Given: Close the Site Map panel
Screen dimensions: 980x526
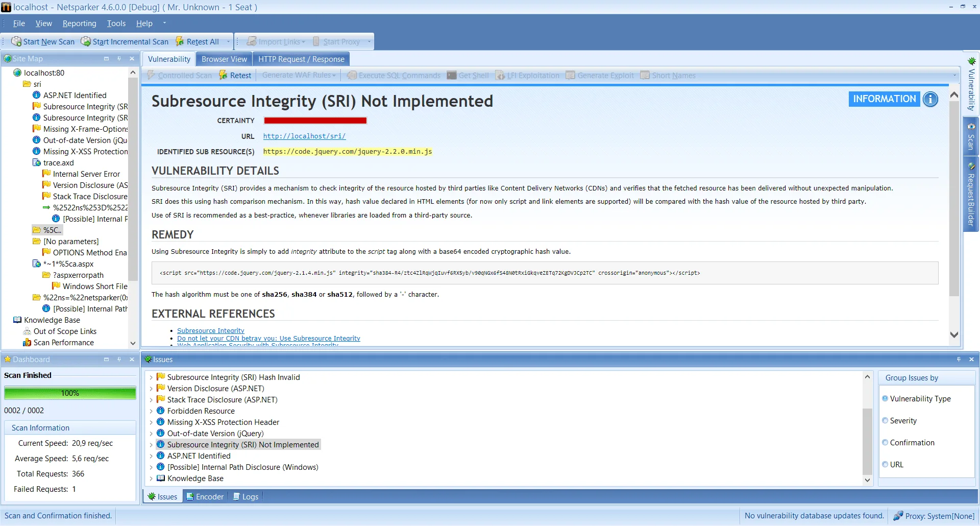Looking at the screenshot, I should pyautogui.click(x=132, y=59).
